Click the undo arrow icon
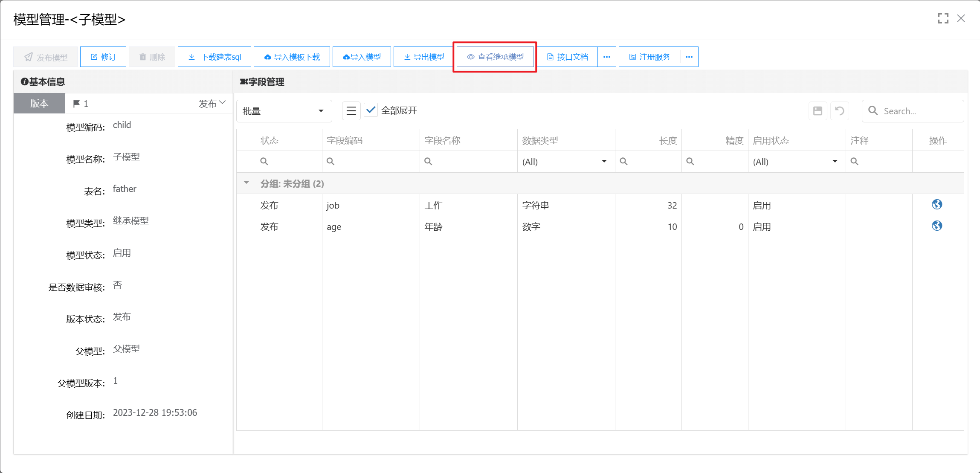This screenshot has height=473, width=980. point(839,111)
